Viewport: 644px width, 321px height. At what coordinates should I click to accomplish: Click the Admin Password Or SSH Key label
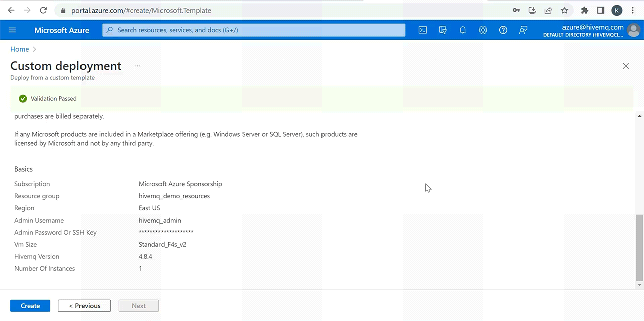click(55, 232)
